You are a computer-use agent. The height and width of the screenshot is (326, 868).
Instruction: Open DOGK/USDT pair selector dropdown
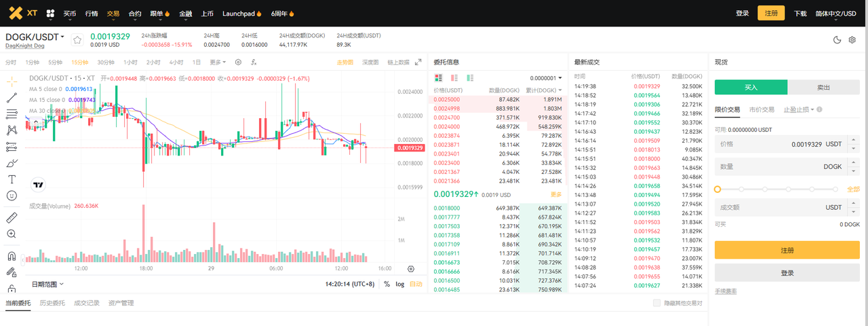(35, 37)
